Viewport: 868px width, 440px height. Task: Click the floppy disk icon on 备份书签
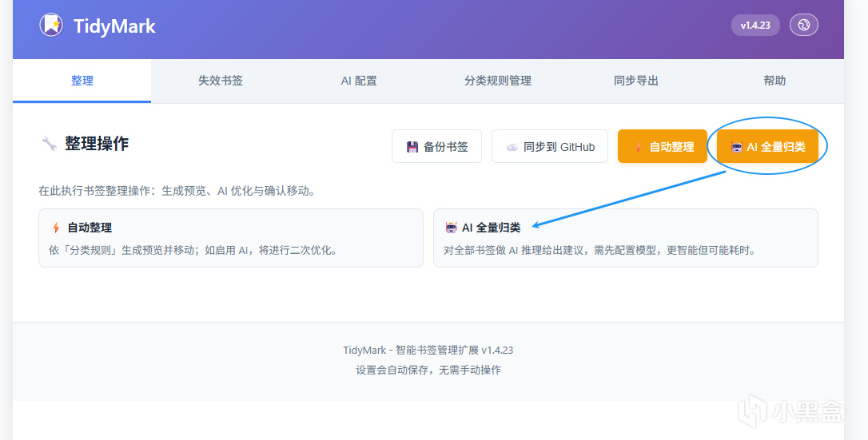coord(412,147)
